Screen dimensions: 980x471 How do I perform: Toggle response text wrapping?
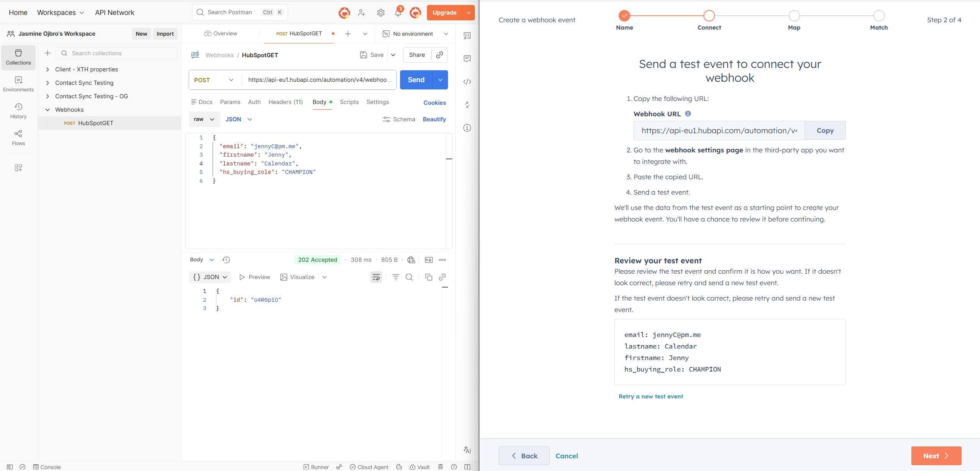[x=376, y=277]
